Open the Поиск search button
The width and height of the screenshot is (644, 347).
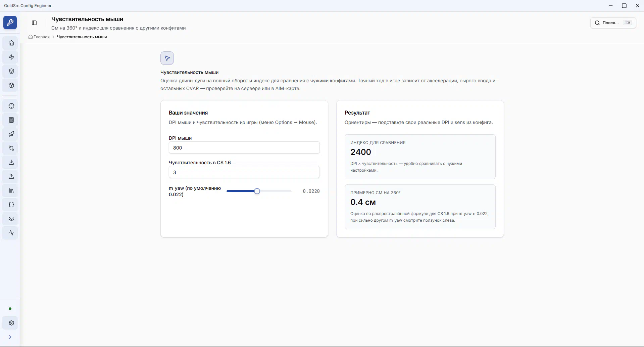coord(613,23)
